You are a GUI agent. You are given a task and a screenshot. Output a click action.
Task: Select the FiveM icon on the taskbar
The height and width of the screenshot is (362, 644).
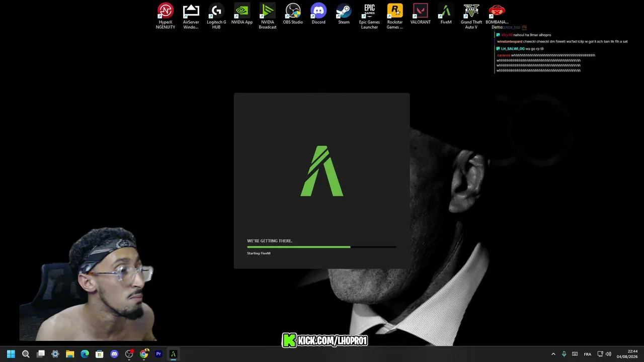(174, 354)
